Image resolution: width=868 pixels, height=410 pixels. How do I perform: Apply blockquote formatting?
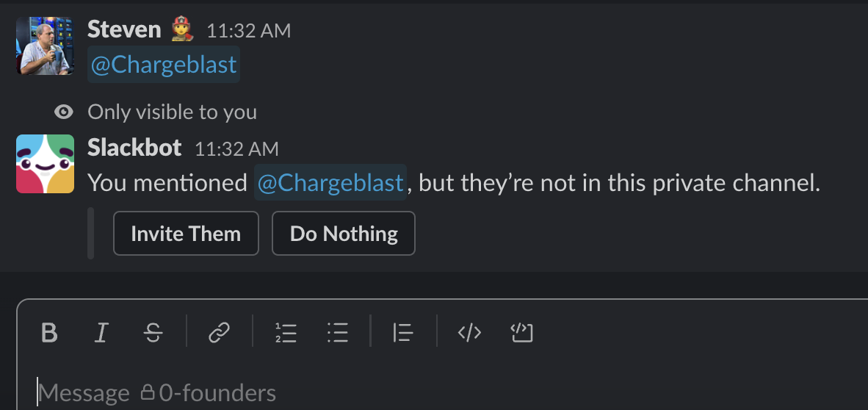coord(403,332)
